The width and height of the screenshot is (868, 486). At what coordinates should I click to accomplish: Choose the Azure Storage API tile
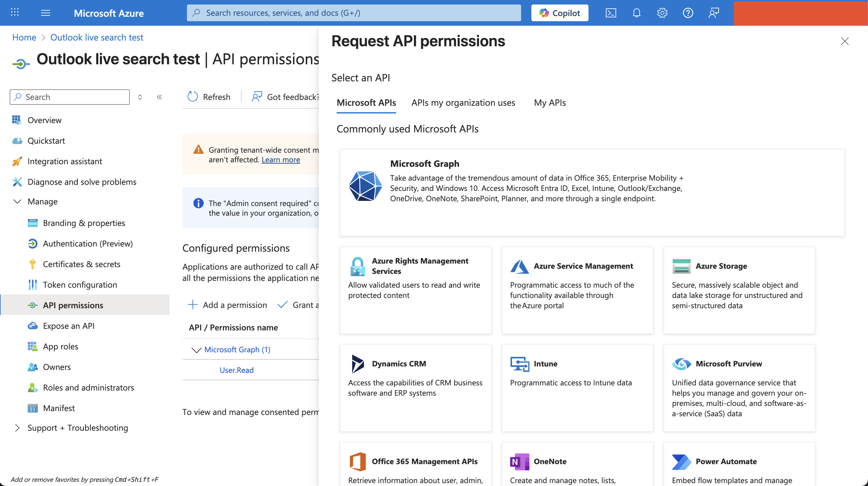click(x=739, y=290)
